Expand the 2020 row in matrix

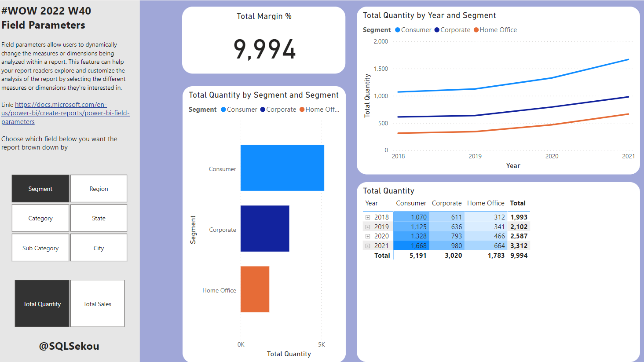tap(368, 236)
